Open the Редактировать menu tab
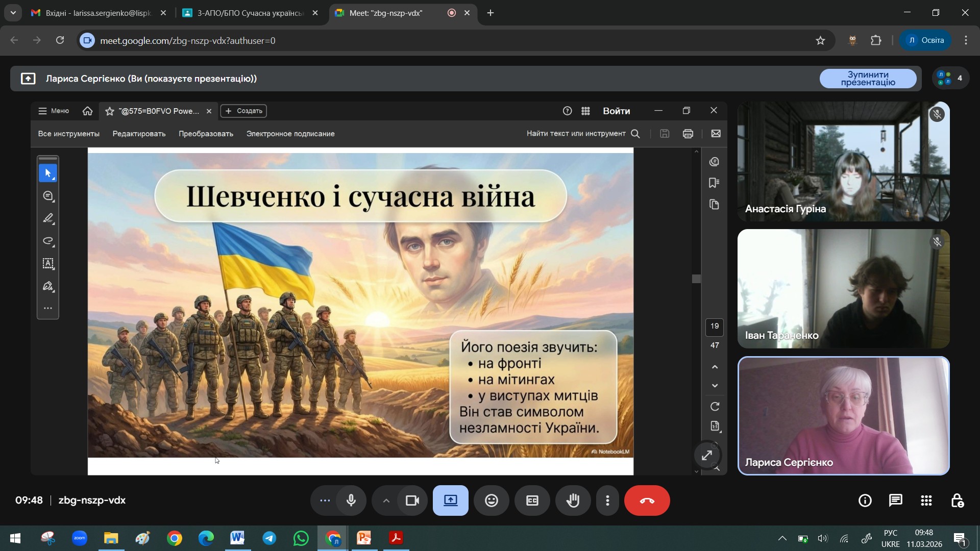The width and height of the screenshot is (980, 551). click(139, 134)
